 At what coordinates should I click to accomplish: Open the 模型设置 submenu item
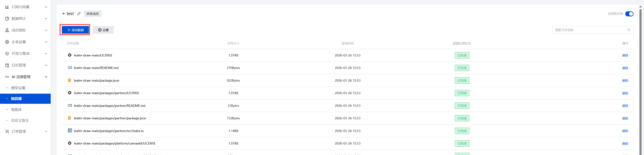pos(18,88)
